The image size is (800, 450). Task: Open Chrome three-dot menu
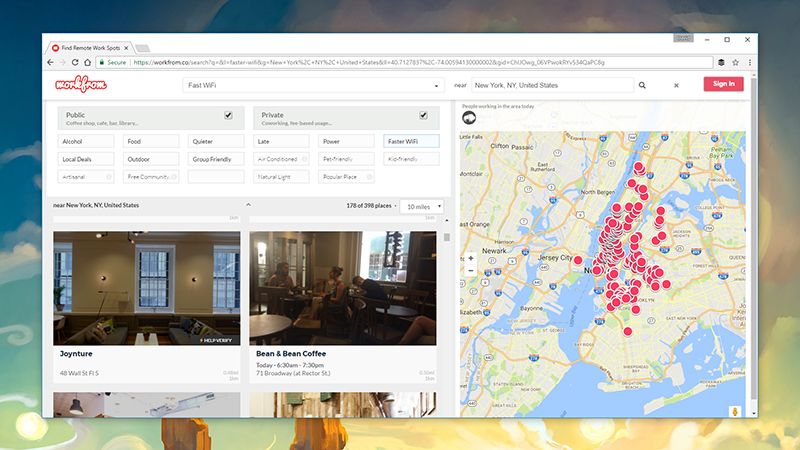(749, 62)
